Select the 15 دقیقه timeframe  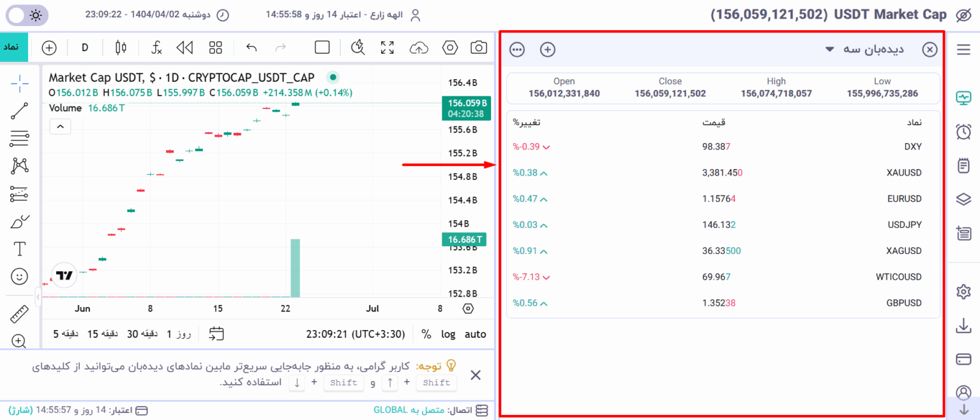[x=102, y=334]
